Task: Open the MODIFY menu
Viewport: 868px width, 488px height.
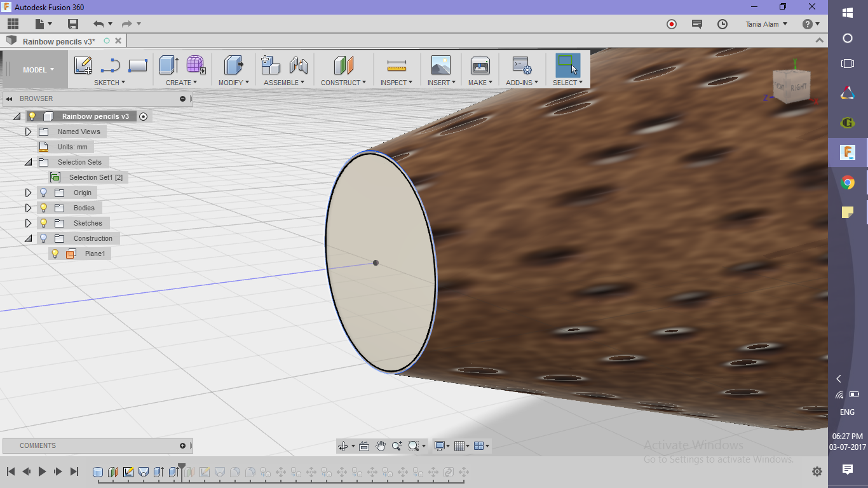Action: coord(234,83)
